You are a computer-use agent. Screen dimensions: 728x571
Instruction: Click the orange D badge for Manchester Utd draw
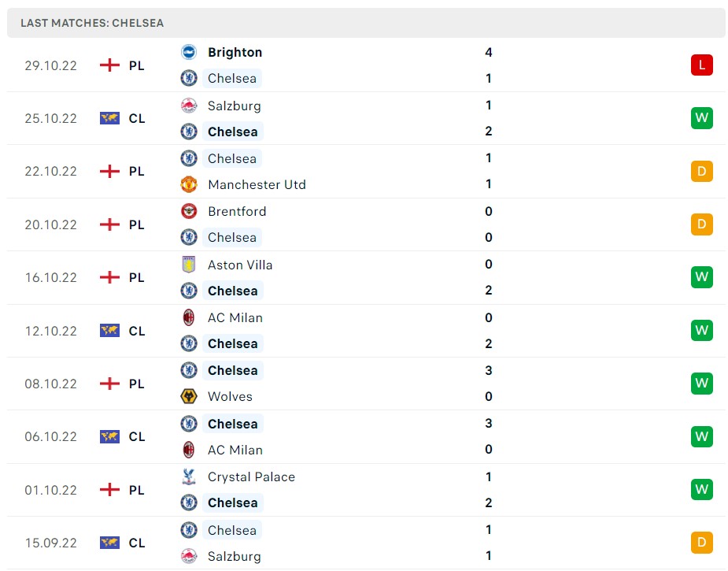tap(701, 171)
